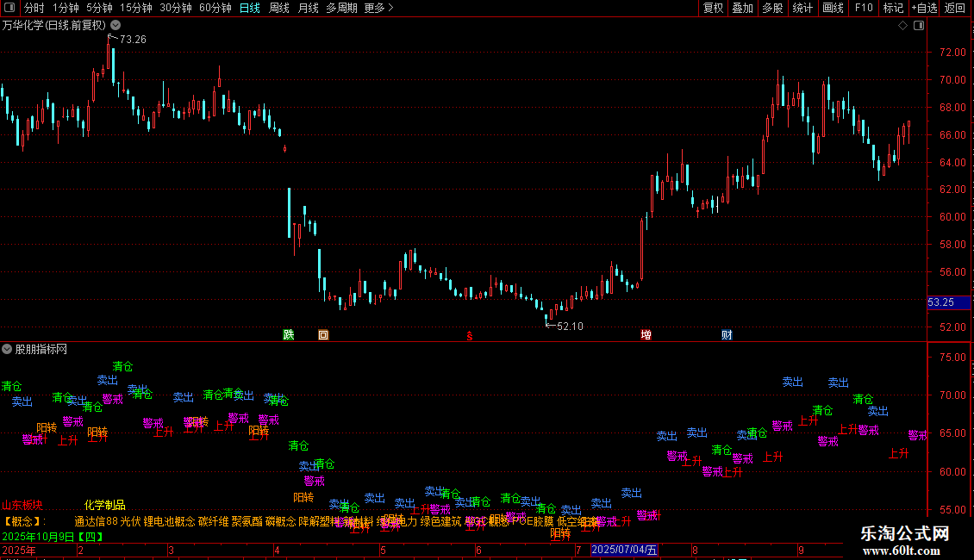The image size is (974, 560).
Task: Click the 财 financial report marker
Action: coord(727,334)
